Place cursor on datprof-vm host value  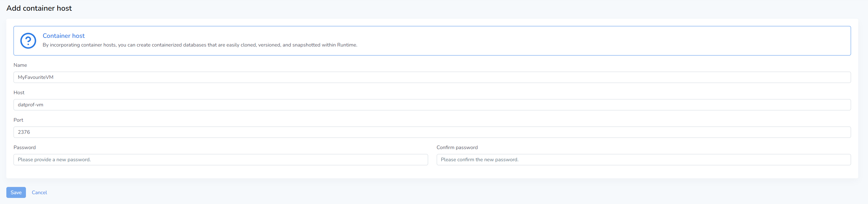30,105
